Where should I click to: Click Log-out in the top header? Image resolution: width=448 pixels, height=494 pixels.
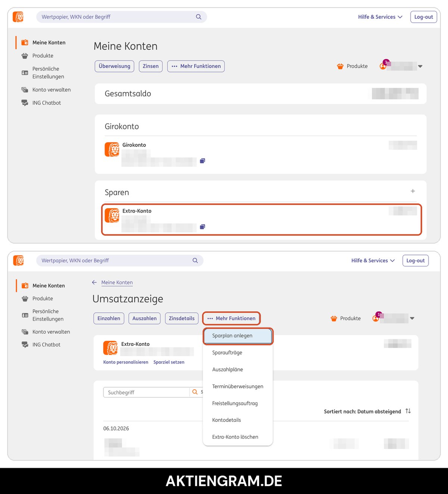point(424,17)
